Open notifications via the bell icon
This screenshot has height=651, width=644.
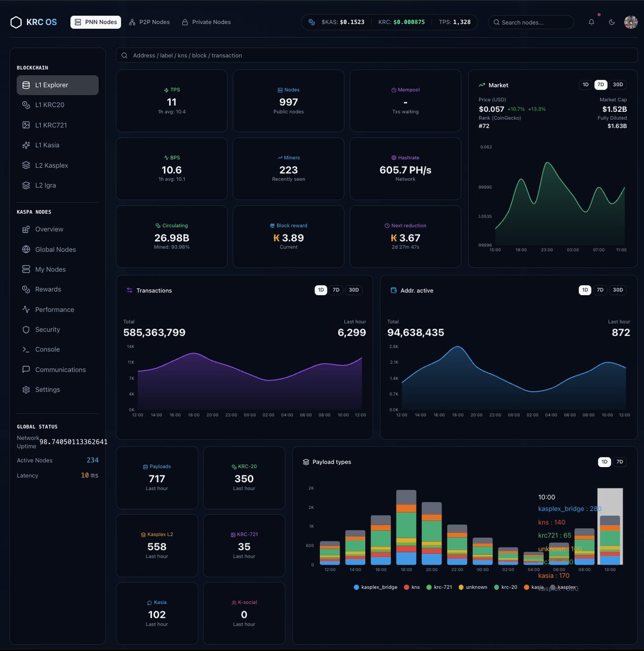[x=591, y=22]
